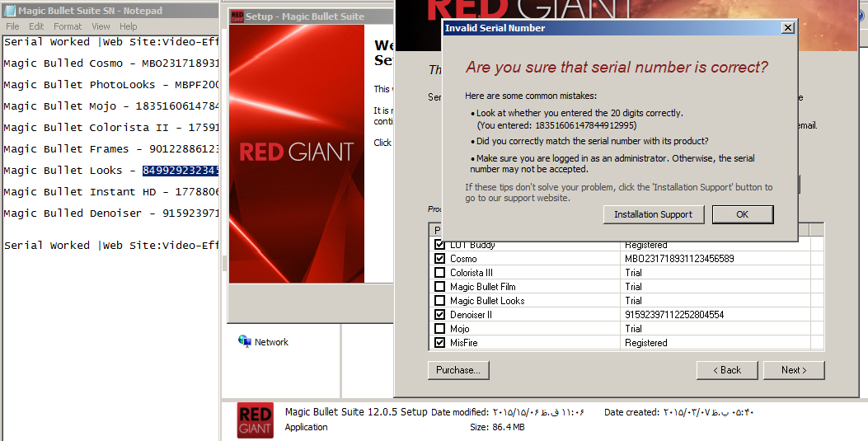Click the Magic Bullet Mojo line in Notepad
Screen dimensions: 868x441
[111, 106]
